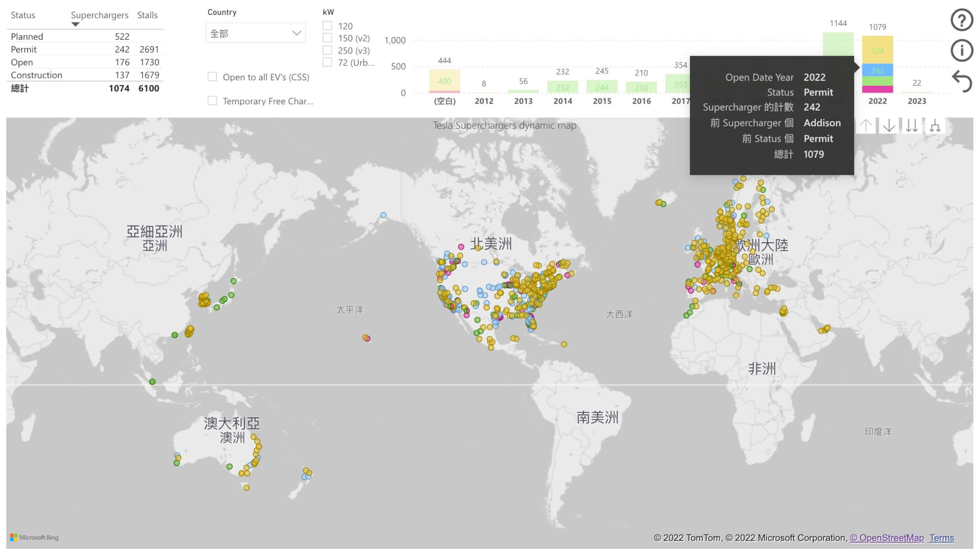Screen dimensions: 980x555
Task: Click the sort arrow under Superchargers column
Action: click(75, 24)
